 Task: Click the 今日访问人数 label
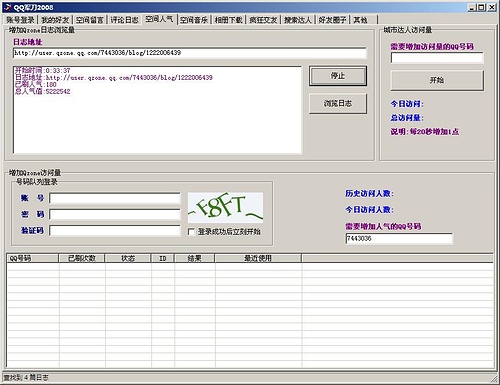point(369,210)
